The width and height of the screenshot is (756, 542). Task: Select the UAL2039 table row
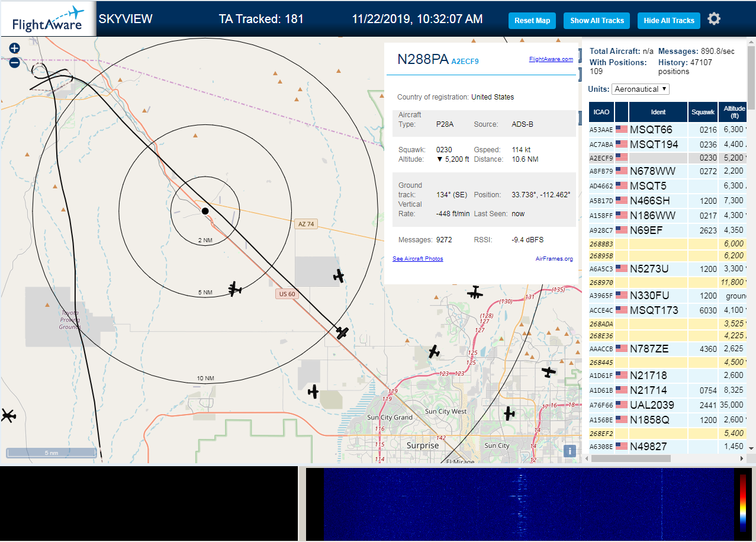click(x=668, y=405)
